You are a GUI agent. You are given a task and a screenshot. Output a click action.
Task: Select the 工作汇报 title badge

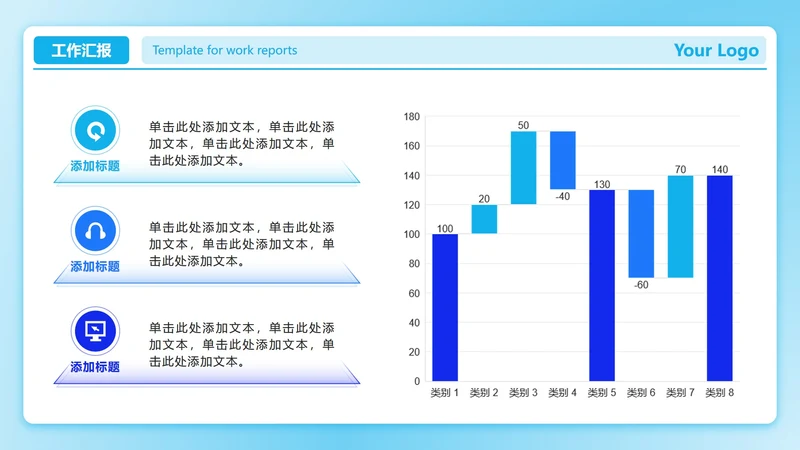tap(81, 50)
